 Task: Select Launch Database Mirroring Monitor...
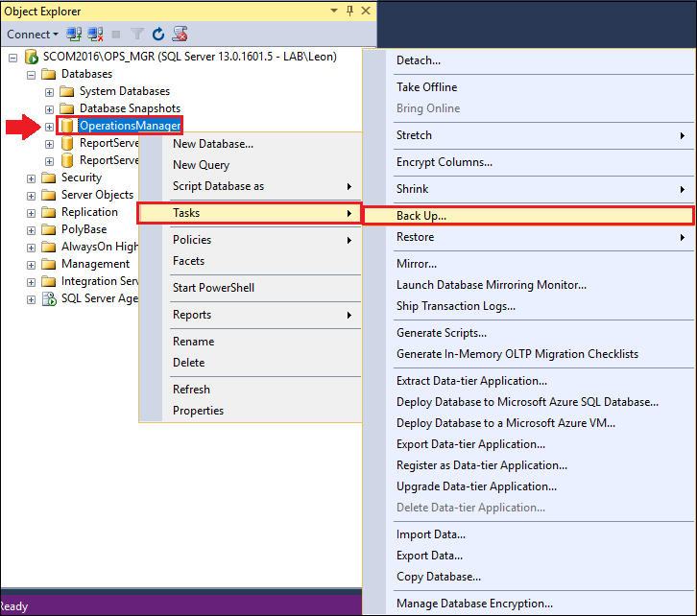(x=529, y=285)
